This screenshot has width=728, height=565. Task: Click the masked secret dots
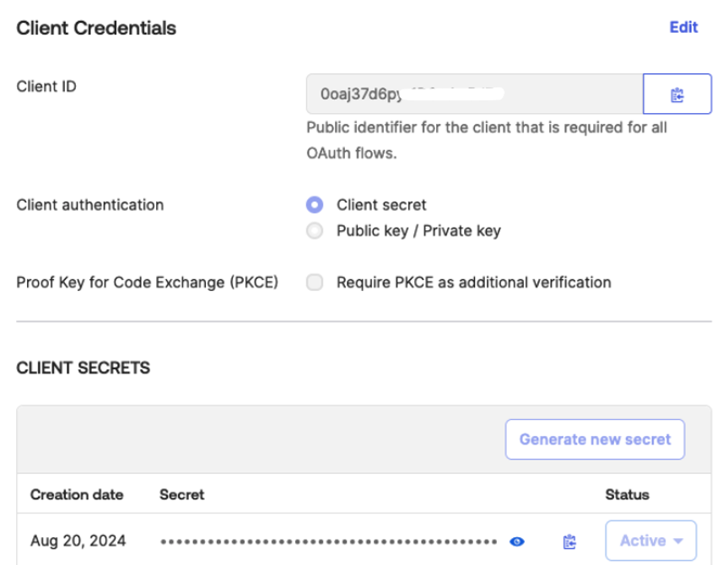pyautogui.click(x=329, y=541)
